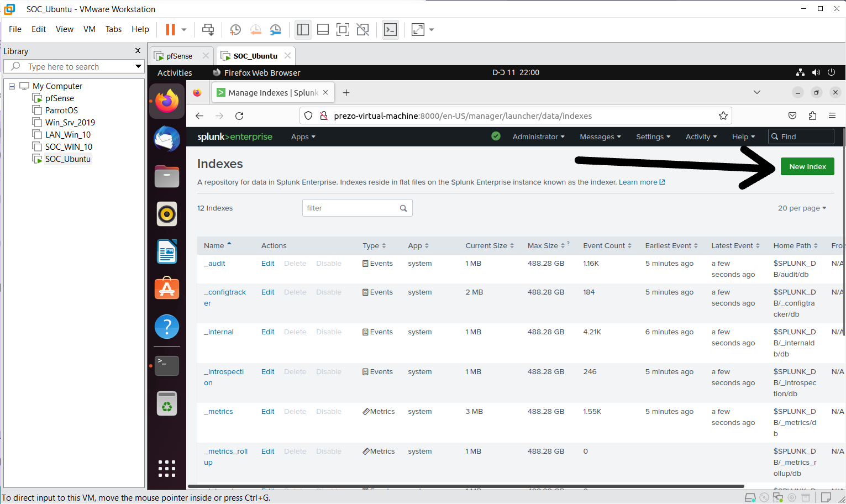Take a snapshot of this VM
846x504 pixels.
click(x=235, y=29)
